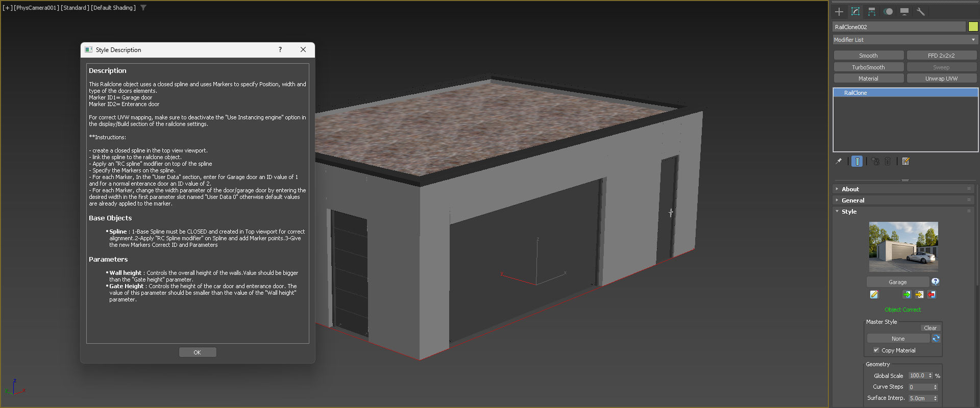Click the Curve Steps value field
980x408 pixels.
coord(920,387)
